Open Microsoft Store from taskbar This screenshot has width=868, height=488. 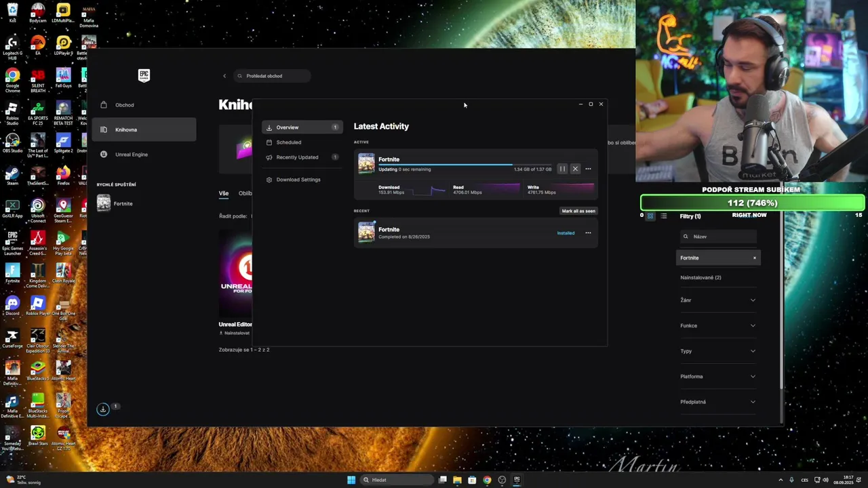[x=472, y=480]
